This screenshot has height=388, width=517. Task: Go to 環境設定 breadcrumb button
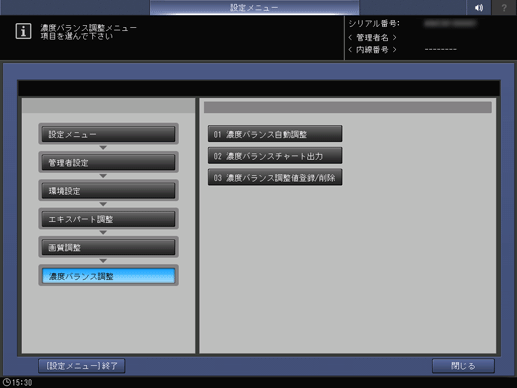(108, 191)
